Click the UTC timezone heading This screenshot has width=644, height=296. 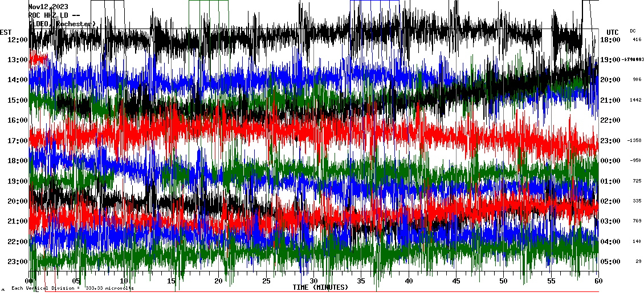612,32
